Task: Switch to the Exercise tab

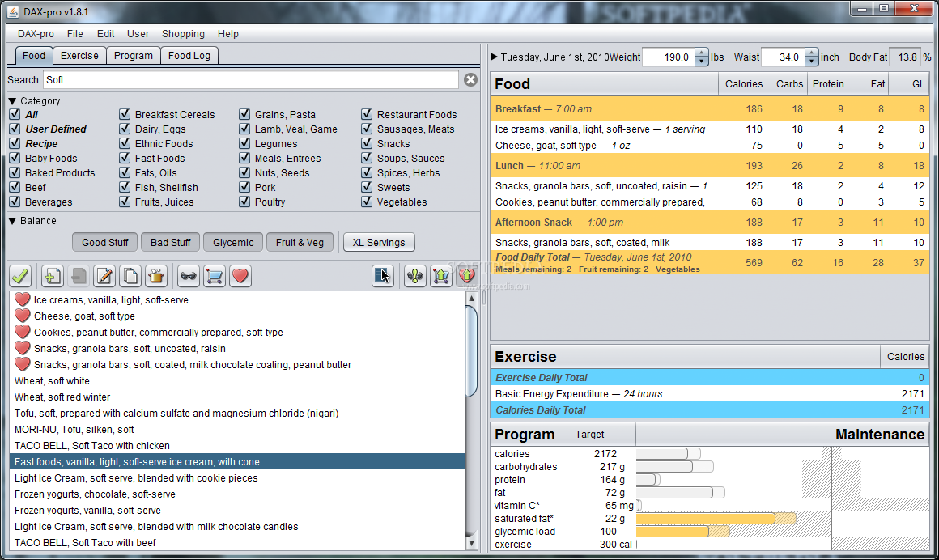Action: [79, 56]
